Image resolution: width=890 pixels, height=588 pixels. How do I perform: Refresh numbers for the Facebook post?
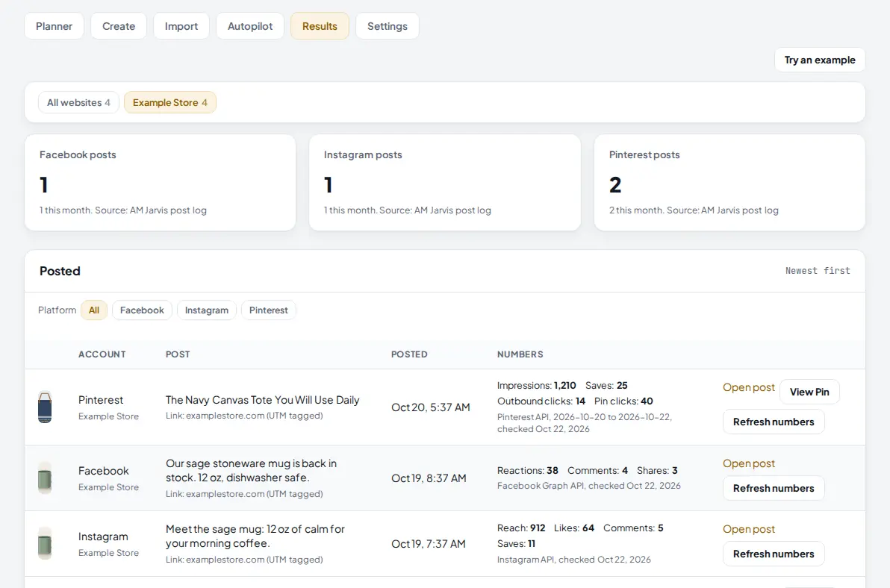pyautogui.click(x=773, y=488)
